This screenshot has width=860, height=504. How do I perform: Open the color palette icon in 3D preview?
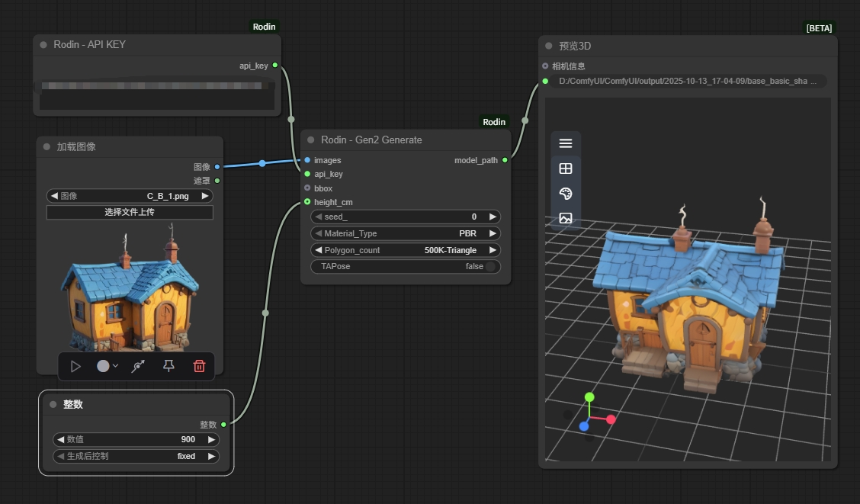pos(566,193)
